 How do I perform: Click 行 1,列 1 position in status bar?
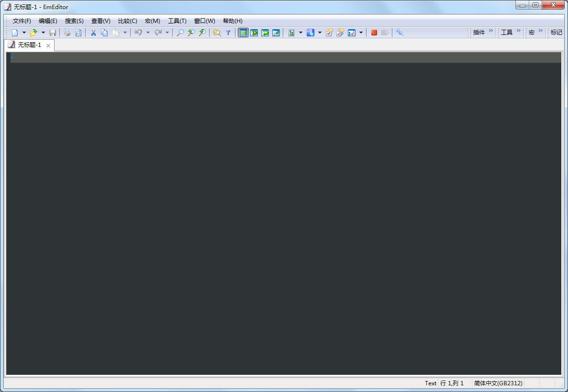click(452, 383)
